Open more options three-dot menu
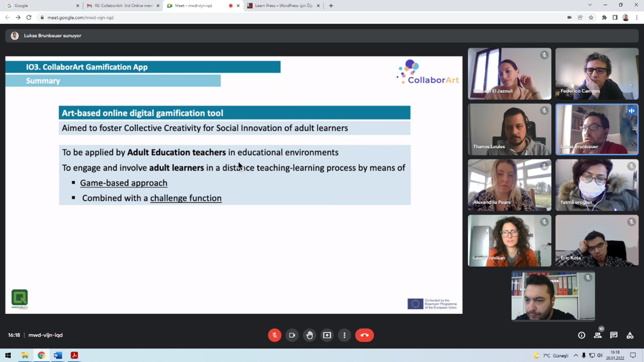The width and height of the screenshot is (644, 362). 345,335
